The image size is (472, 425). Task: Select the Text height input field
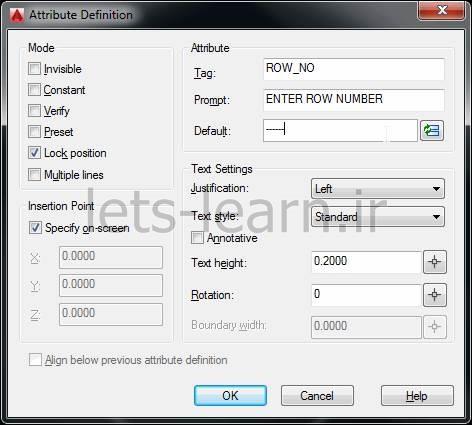(x=366, y=262)
